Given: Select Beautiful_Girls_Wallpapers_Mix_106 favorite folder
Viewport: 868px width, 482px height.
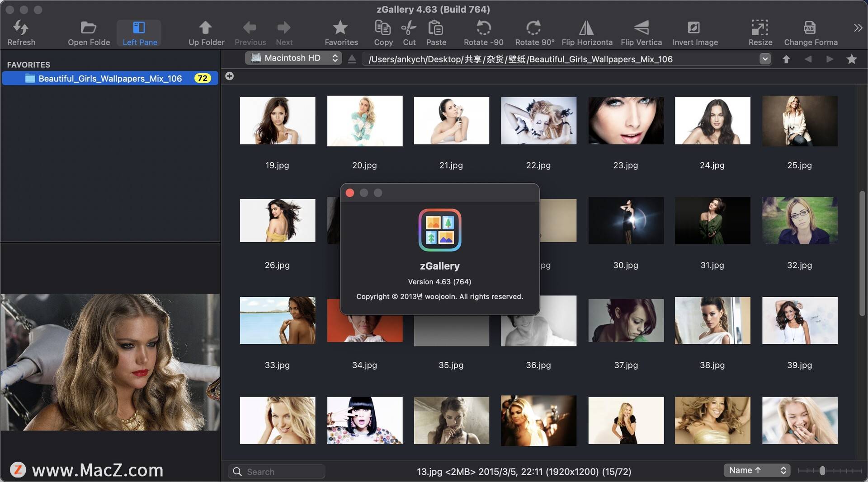Looking at the screenshot, I should pos(110,78).
